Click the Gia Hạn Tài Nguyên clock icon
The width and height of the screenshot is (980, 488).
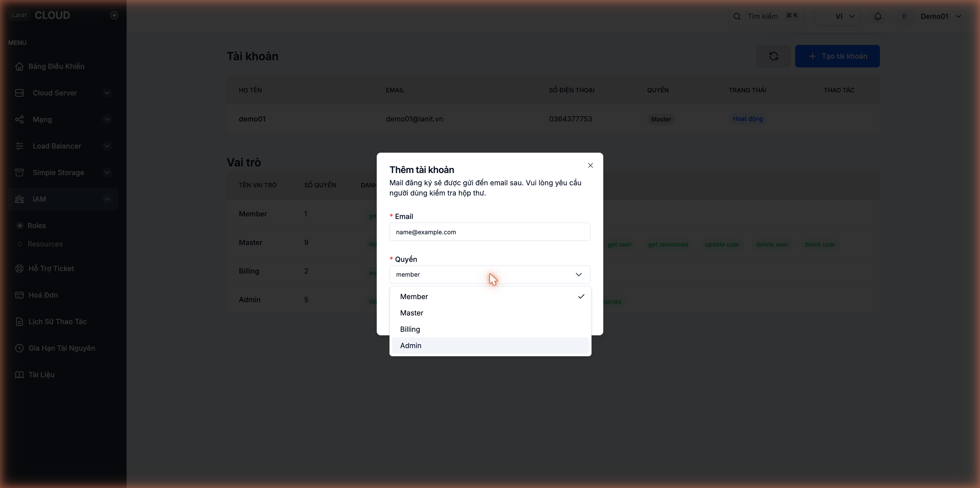[19, 348]
